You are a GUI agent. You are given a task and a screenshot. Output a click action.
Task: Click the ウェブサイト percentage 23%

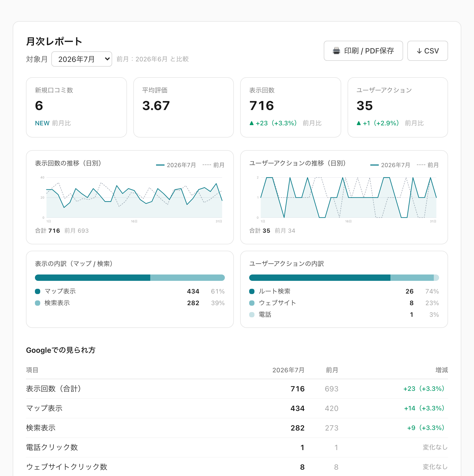click(x=432, y=303)
